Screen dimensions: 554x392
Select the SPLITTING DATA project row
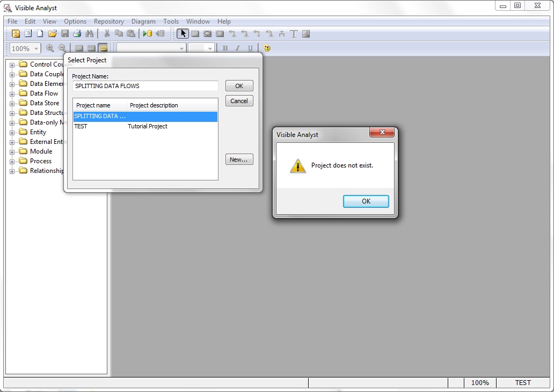tap(145, 117)
